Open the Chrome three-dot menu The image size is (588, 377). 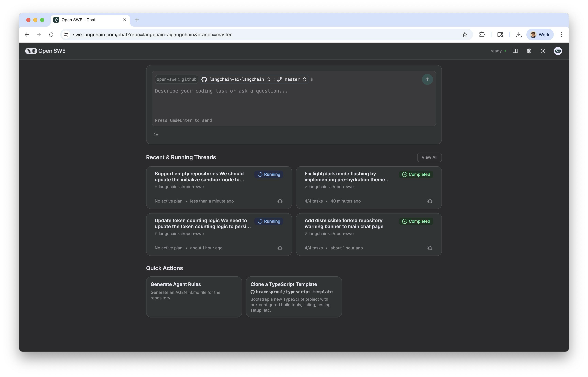[561, 35]
